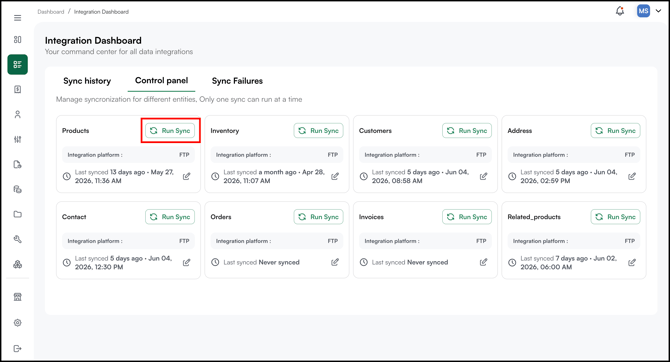This screenshot has width=670, height=362.
Task: Open the store sidebar icon
Action: [x=18, y=297]
